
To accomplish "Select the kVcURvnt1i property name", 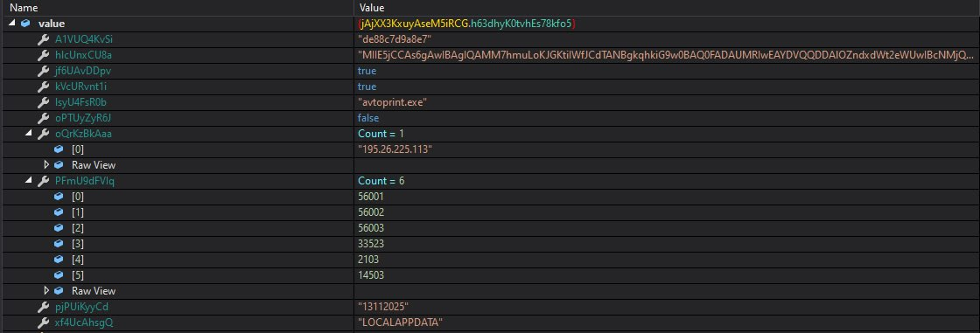I will coord(81,87).
